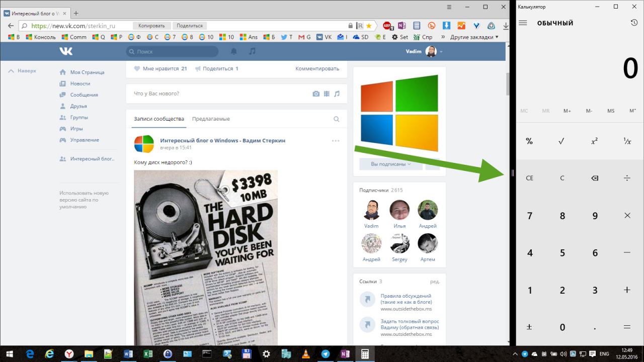Open VK notifications bell

click(x=233, y=51)
